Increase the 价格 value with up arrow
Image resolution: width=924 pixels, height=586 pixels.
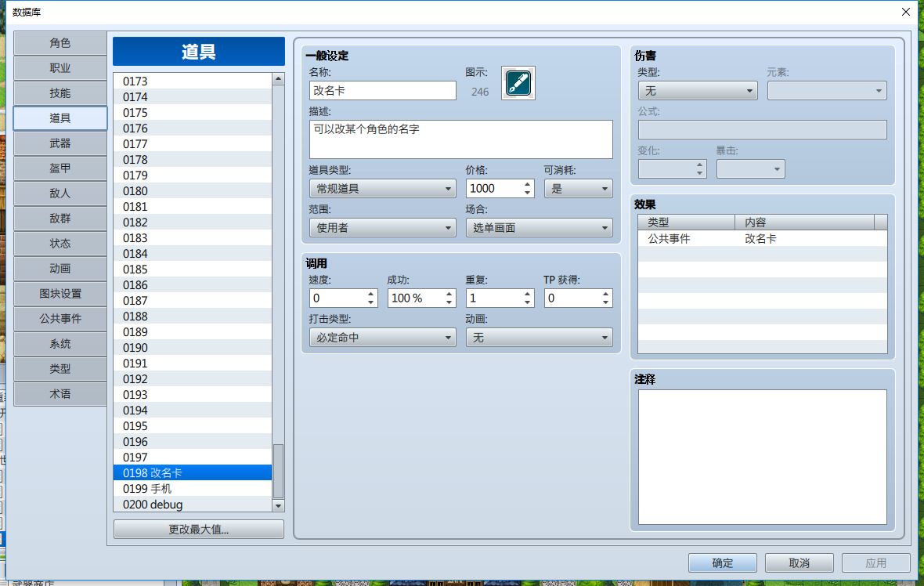(x=528, y=185)
